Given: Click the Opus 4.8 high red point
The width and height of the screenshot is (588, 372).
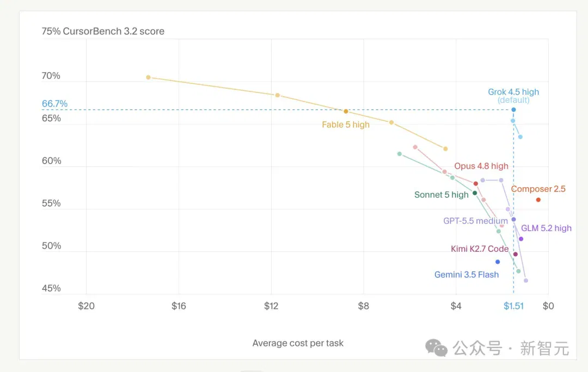Looking at the screenshot, I should point(475,184).
